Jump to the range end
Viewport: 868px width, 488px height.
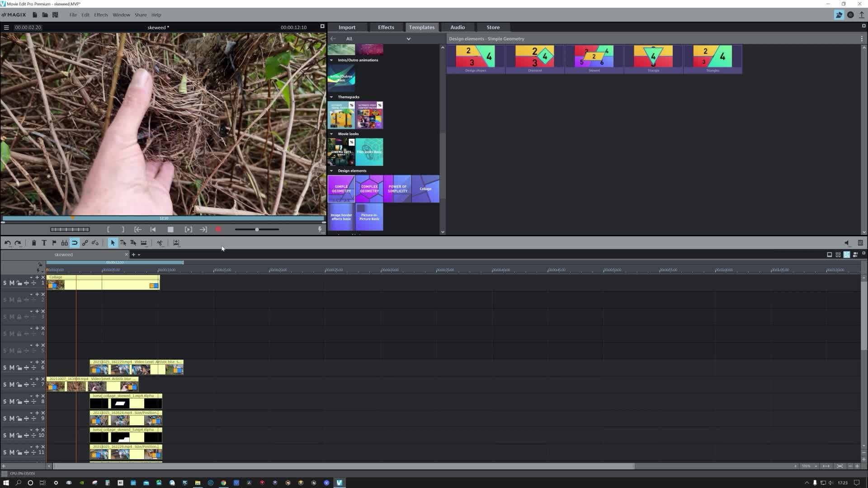(x=203, y=230)
